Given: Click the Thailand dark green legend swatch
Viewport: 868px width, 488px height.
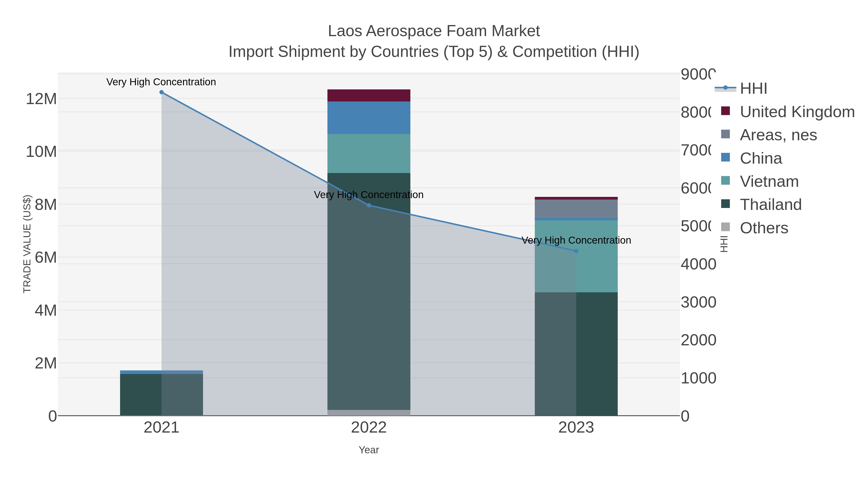Looking at the screenshot, I should click(726, 204).
